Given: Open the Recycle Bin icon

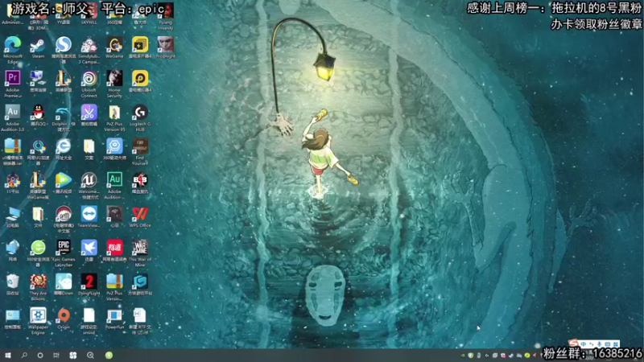Looking at the screenshot, I should click(13, 282).
